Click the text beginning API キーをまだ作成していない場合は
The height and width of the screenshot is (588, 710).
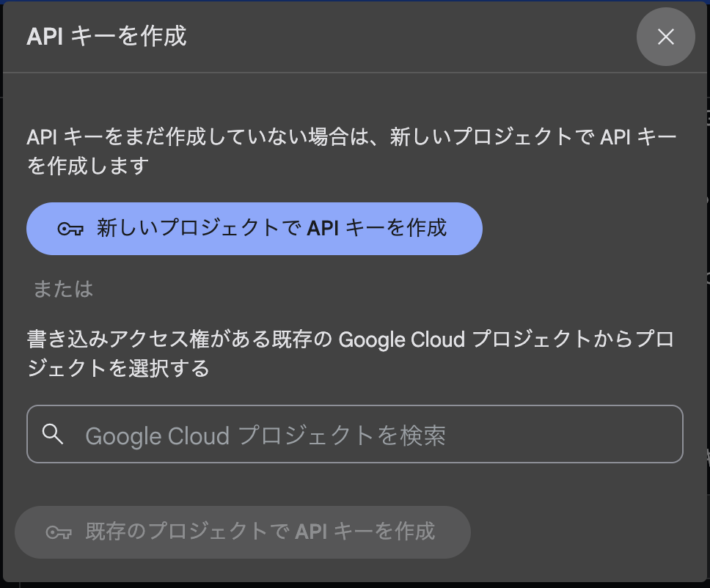click(351, 151)
